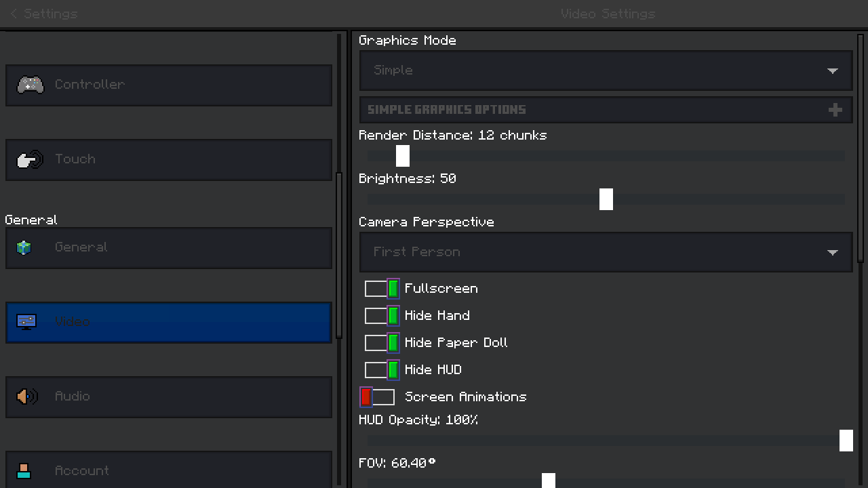Viewport: 868px width, 488px height.
Task: Click the Controller gamepad icon
Action: [30, 85]
